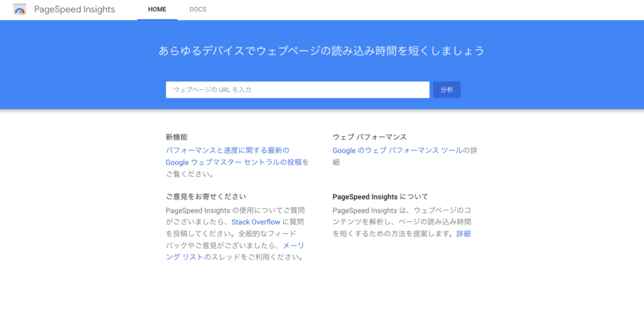Click the PageSpeed Insights speedometer logo icon
The width and height of the screenshot is (644, 323).
[x=19, y=9]
